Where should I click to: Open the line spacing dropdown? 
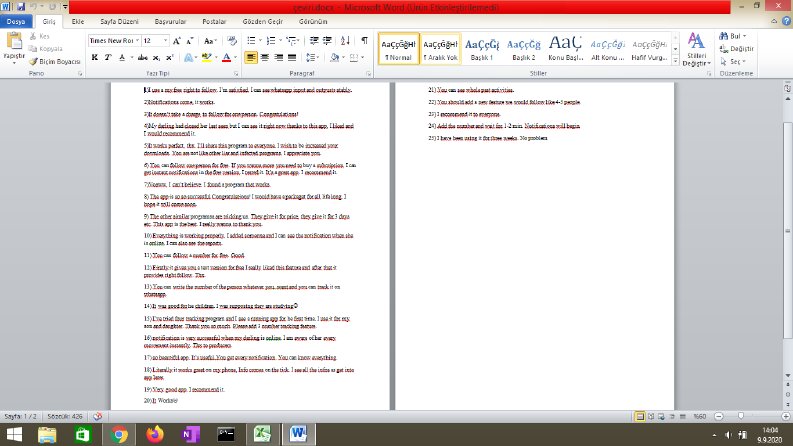312,58
